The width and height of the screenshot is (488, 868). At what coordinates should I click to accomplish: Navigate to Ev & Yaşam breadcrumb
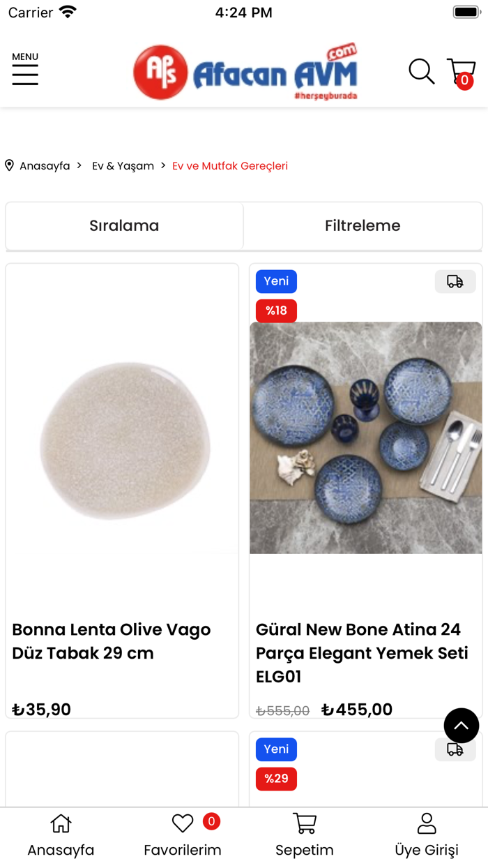click(123, 166)
